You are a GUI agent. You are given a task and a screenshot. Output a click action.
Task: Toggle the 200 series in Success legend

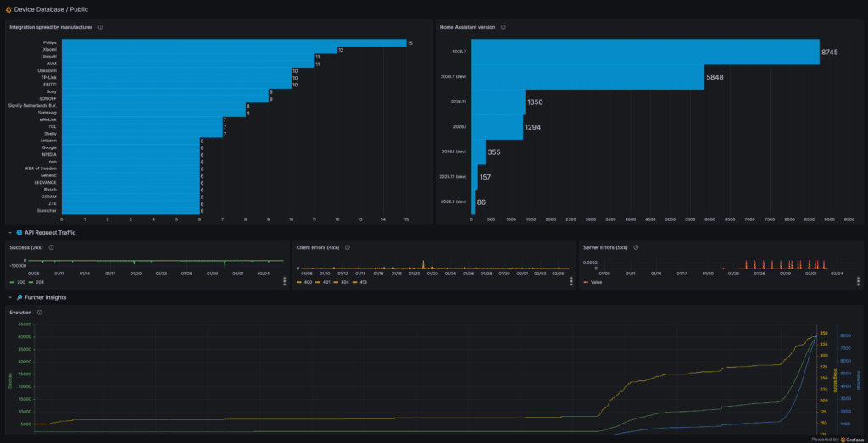(20, 282)
